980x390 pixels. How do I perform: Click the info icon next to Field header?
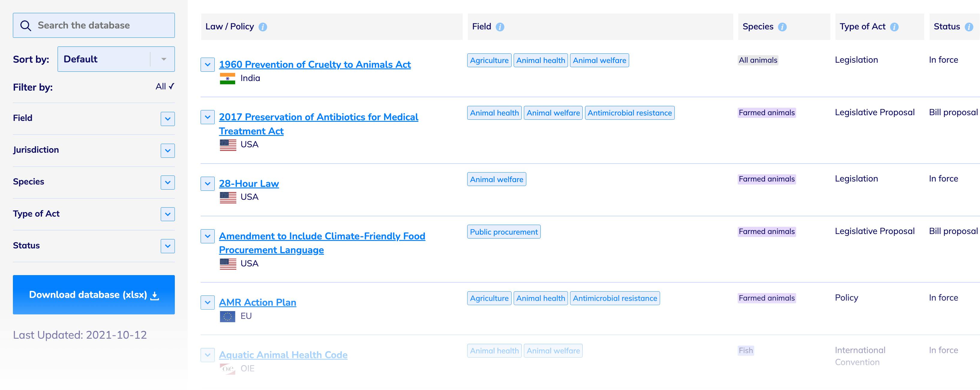(x=500, y=27)
